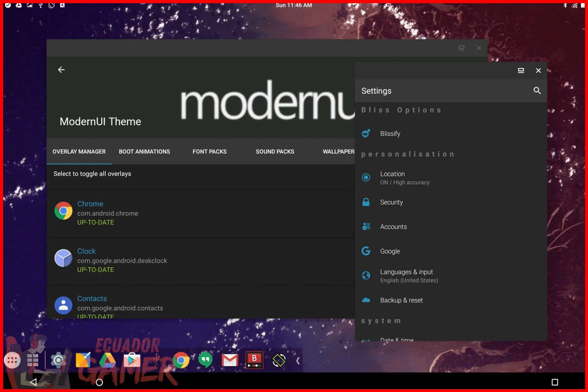The height and width of the screenshot is (392, 588).
Task: Click "ON / High accuracy" under Location
Action: click(405, 182)
